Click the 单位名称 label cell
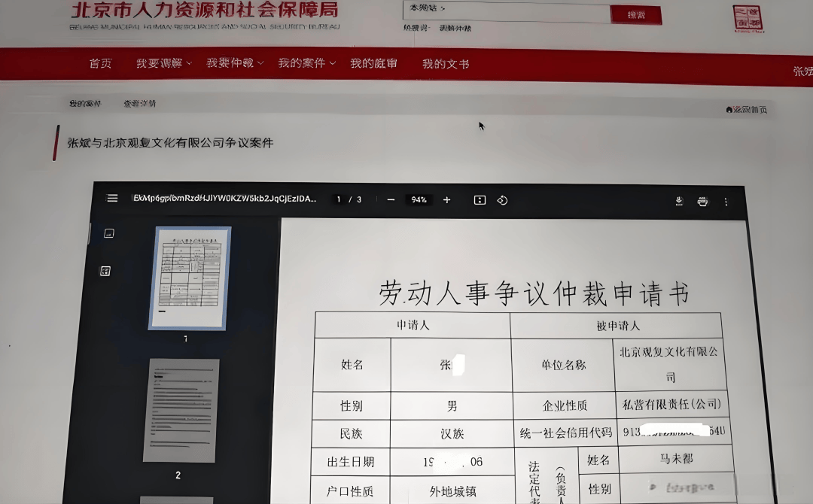The height and width of the screenshot is (504, 813). click(563, 365)
